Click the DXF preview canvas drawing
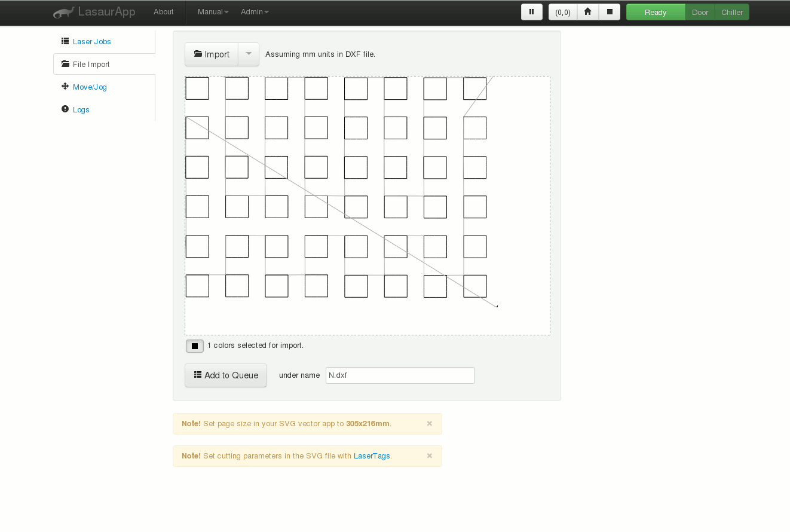790x532 pixels. click(368, 205)
